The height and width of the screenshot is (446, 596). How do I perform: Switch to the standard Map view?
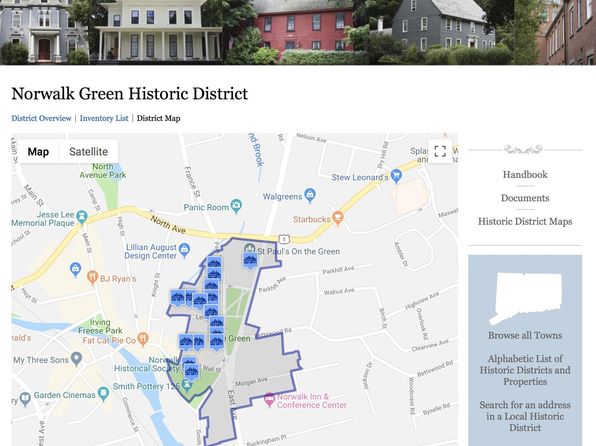click(x=38, y=152)
